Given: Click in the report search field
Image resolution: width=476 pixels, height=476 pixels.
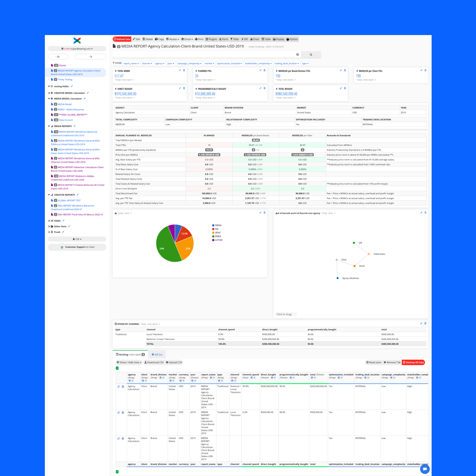Looking at the screenshot, I should [204, 55].
